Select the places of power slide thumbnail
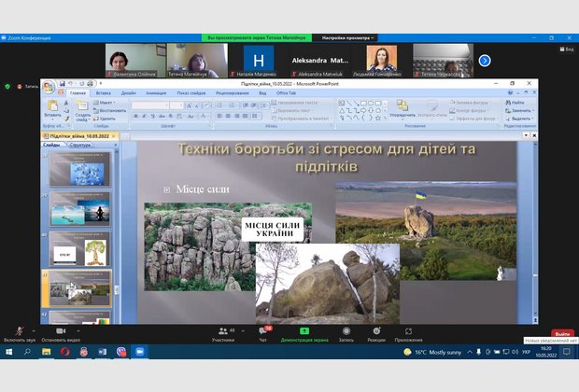This screenshot has width=579, height=392. click(80, 288)
